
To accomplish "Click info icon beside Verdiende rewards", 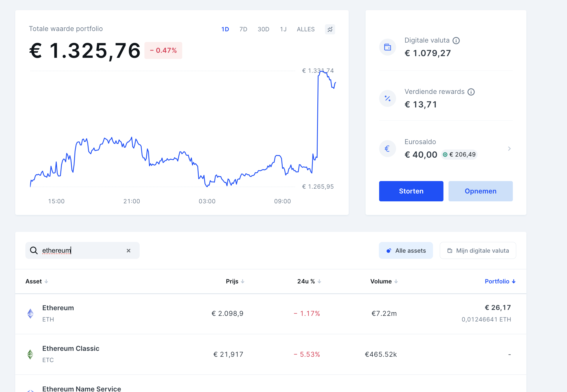I will point(471,92).
